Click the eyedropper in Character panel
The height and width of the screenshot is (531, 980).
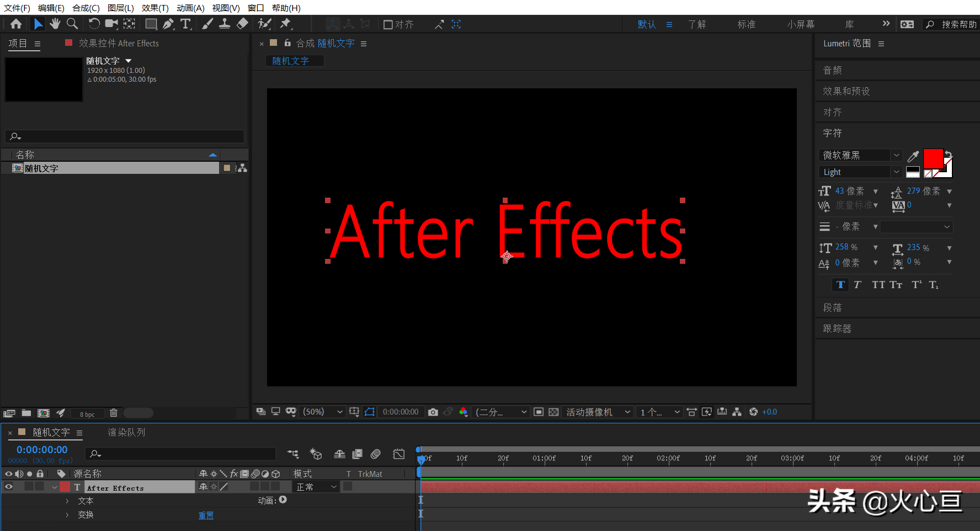click(x=913, y=156)
